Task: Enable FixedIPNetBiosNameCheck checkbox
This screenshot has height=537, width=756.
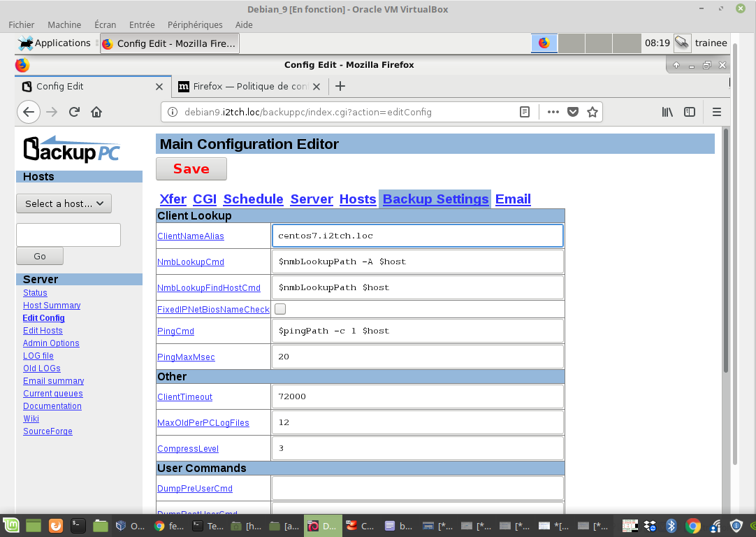Action: coord(280,309)
